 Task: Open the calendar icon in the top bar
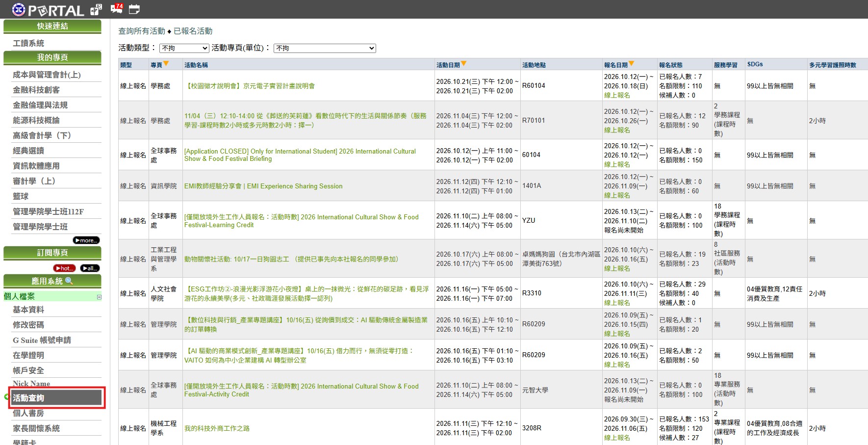click(x=134, y=9)
